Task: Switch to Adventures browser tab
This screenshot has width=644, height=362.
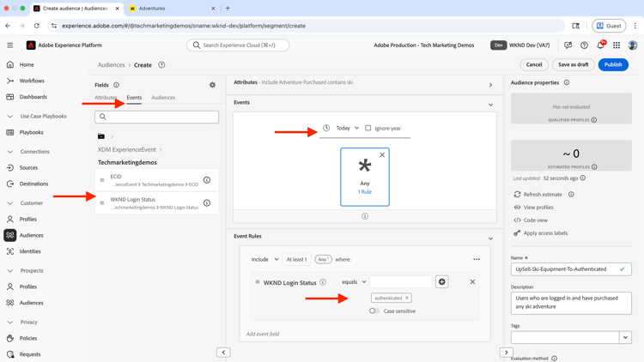Action: (173, 9)
